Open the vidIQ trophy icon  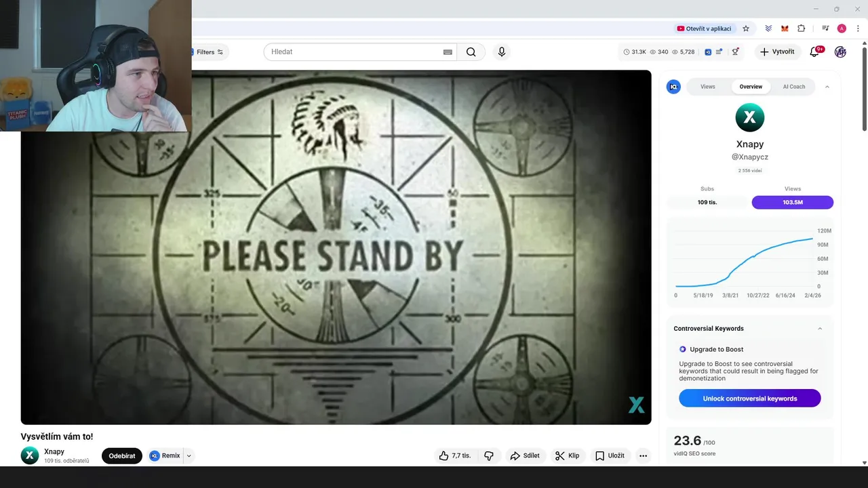[735, 52]
